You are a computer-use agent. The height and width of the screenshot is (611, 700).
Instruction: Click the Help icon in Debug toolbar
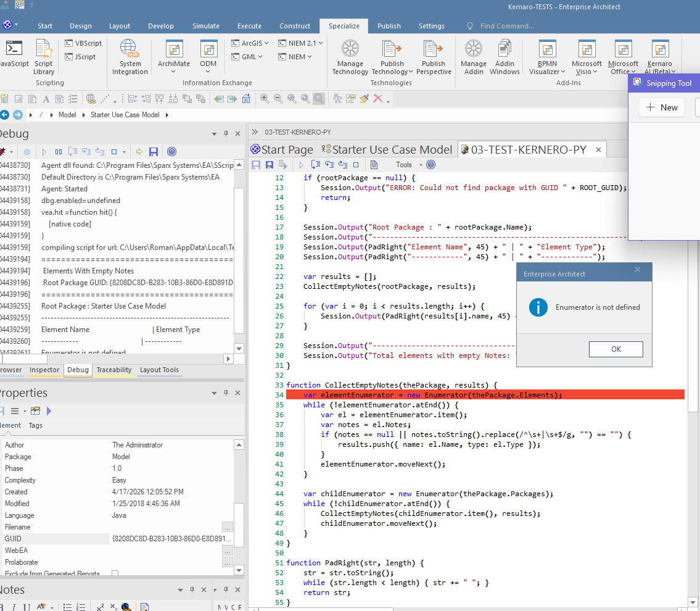pos(171,152)
